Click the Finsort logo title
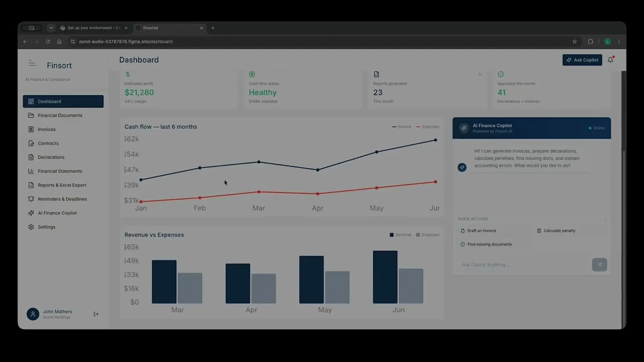 point(59,66)
